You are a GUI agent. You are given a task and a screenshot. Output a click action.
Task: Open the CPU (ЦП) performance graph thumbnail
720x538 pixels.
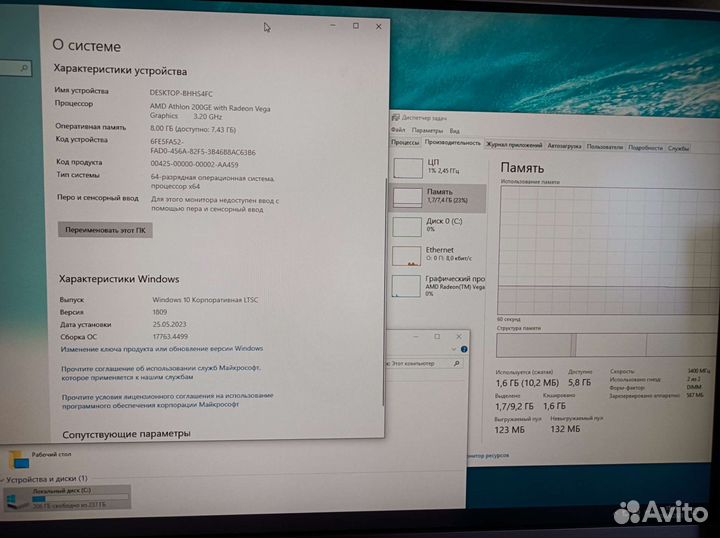coord(408,168)
